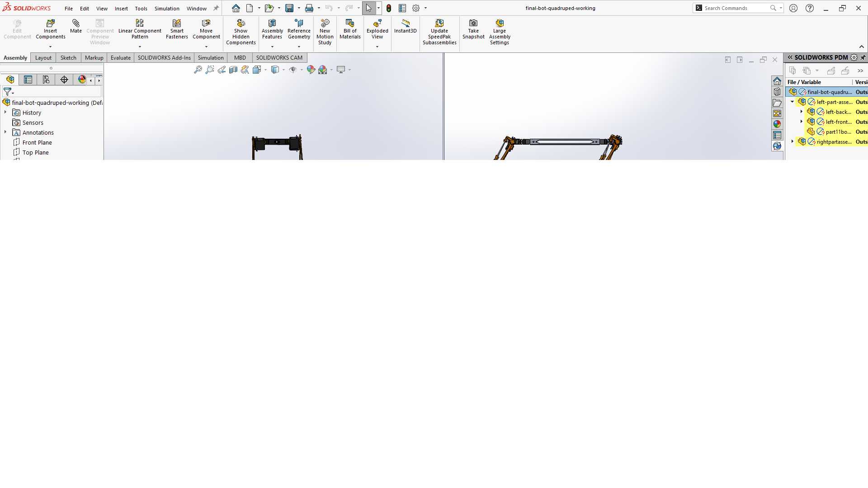Viewport: 868px width, 488px height.
Task: Click the Search Commands field
Action: point(738,8)
